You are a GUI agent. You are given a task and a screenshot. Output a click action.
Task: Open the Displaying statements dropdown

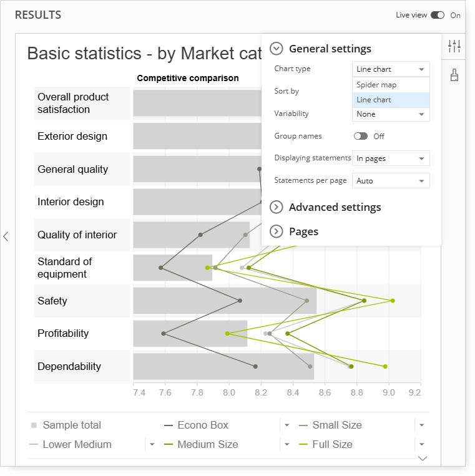391,158
